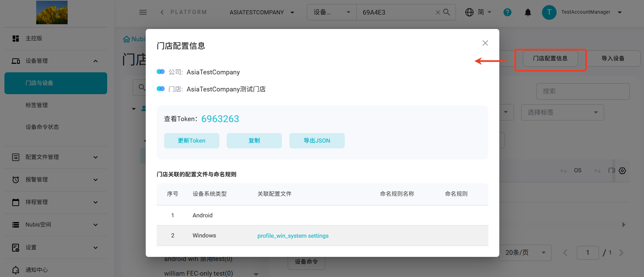This screenshot has height=277, width=644.
Task: Open the 设备 search type dropdown
Action: [332, 12]
